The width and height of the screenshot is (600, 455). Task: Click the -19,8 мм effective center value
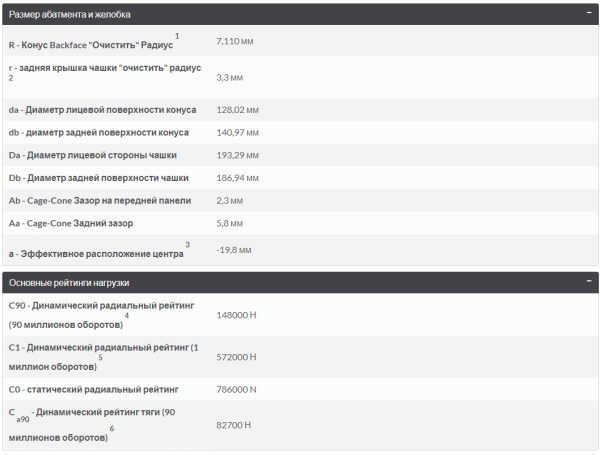233,249
